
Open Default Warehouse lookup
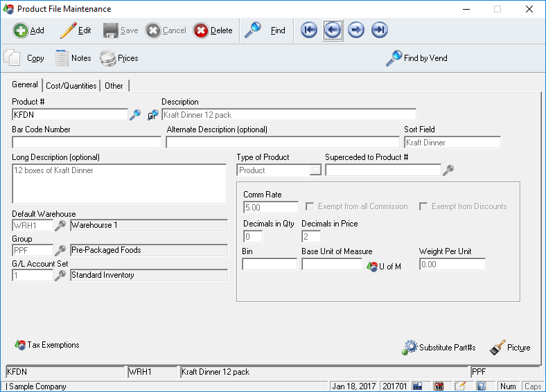(x=60, y=225)
